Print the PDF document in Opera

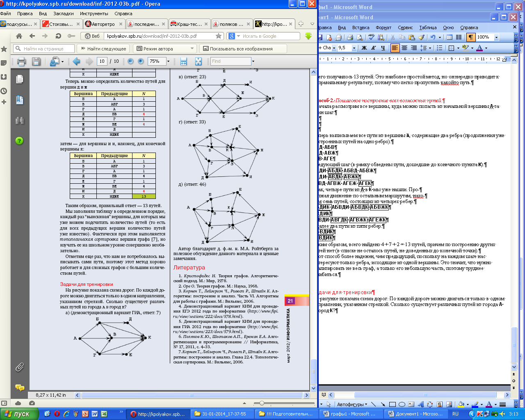[x=22, y=62]
